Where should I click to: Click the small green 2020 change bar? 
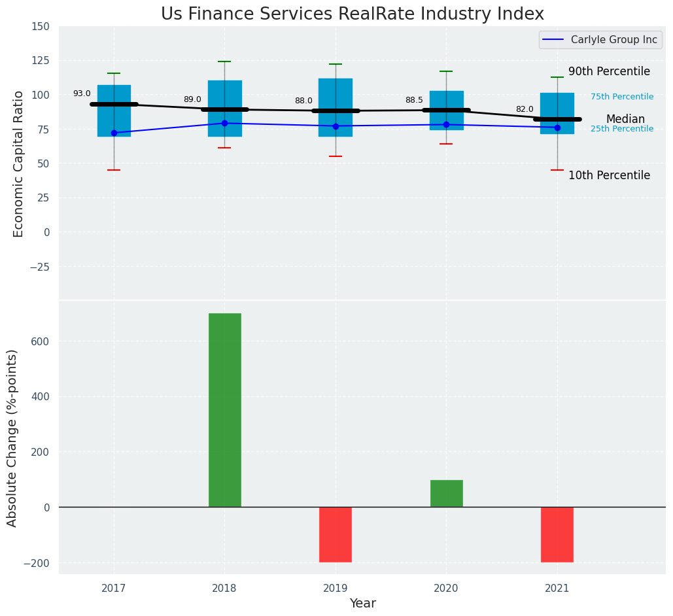(446, 494)
